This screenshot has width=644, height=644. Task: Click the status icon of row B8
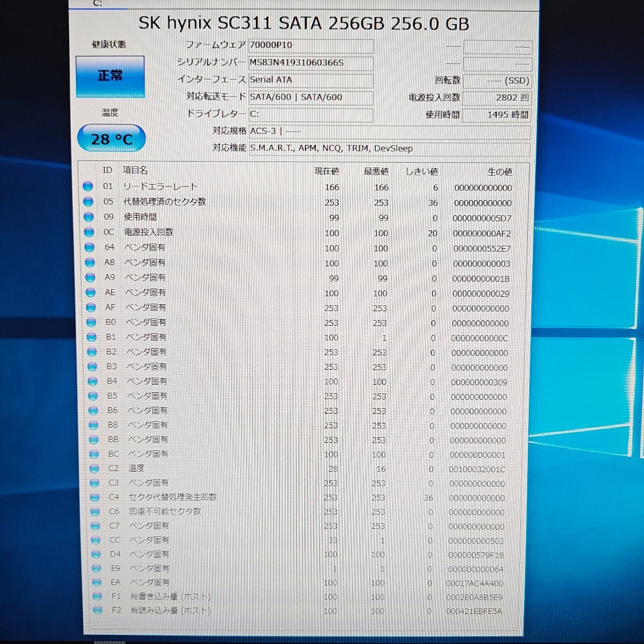point(93,425)
